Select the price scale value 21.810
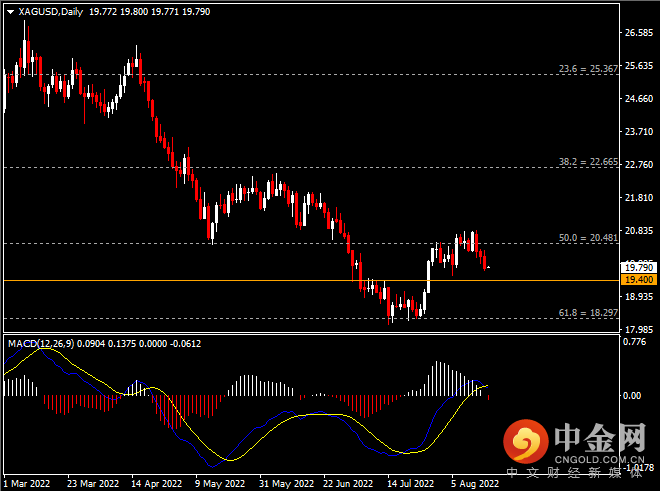The width and height of the screenshot is (660, 491). coord(639,197)
